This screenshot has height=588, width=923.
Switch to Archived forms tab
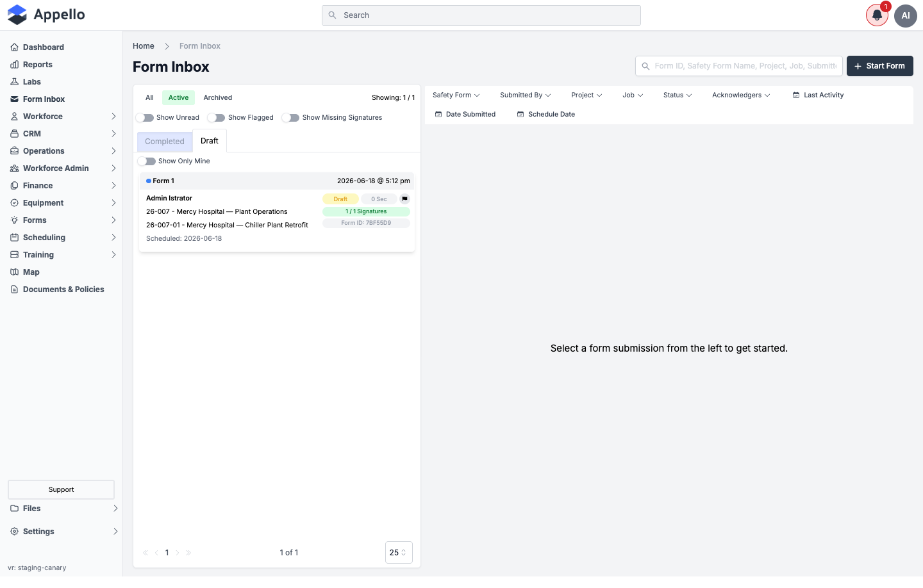click(218, 98)
